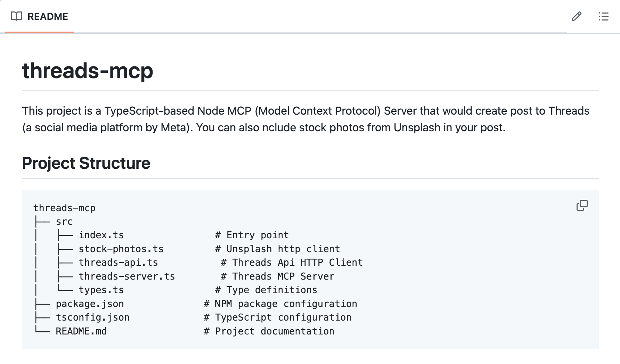Click the "# NPM package configuration" comment
620x364 pixels.
tap(280, 304)
